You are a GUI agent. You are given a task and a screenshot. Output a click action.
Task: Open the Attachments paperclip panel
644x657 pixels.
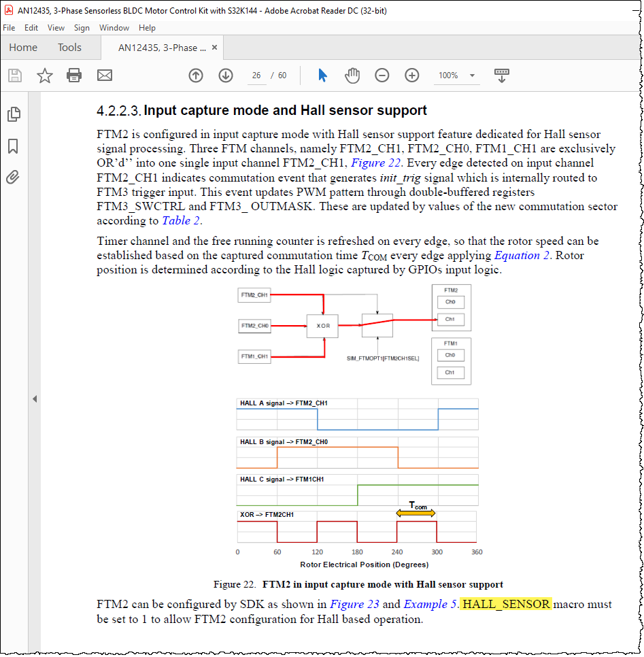[x=13, y=178]
